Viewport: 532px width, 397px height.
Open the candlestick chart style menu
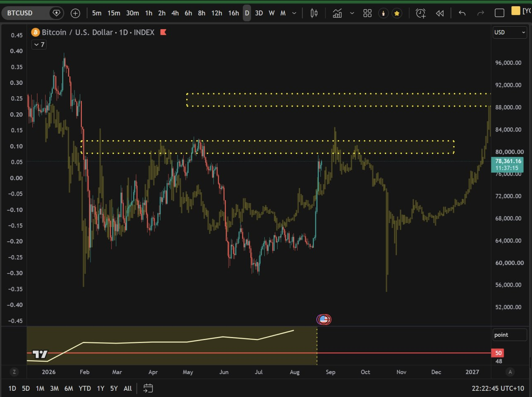click(x=314, y=13)
